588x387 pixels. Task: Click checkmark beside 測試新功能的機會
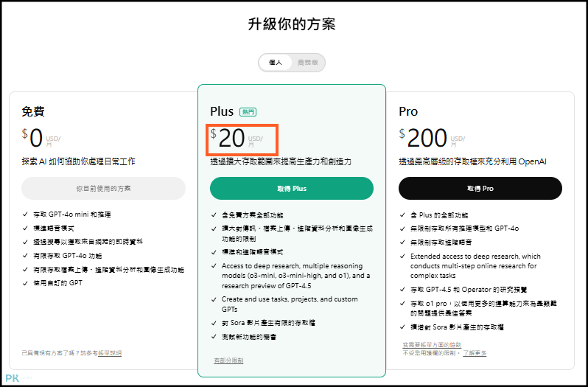(214, 337)
